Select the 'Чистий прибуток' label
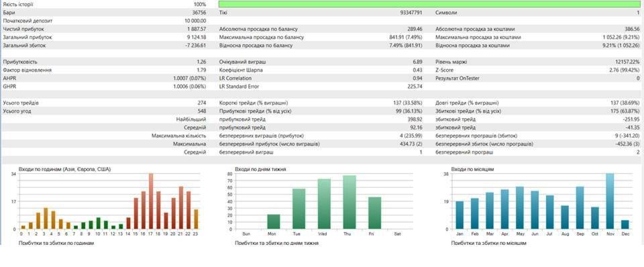 23,29
